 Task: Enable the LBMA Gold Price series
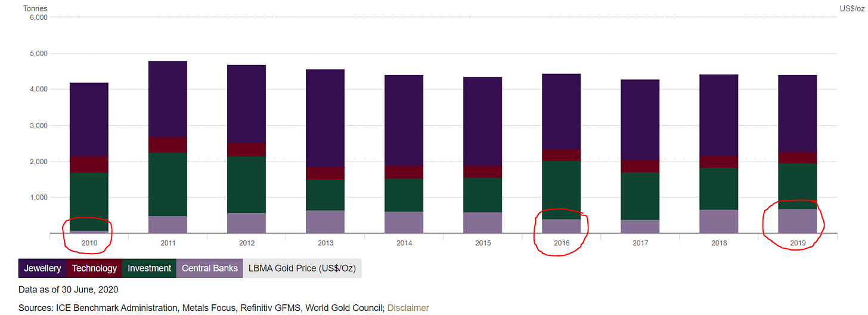click(x=302, y=268)
